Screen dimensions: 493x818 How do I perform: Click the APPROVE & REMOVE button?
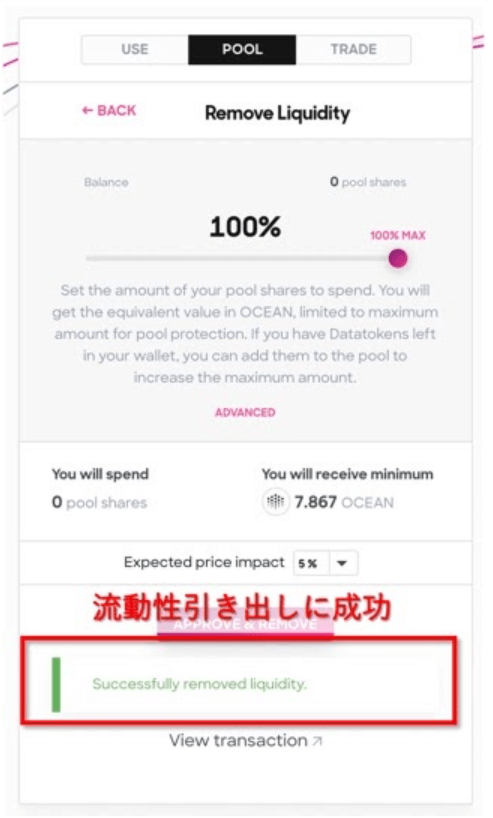pos(245,624)
